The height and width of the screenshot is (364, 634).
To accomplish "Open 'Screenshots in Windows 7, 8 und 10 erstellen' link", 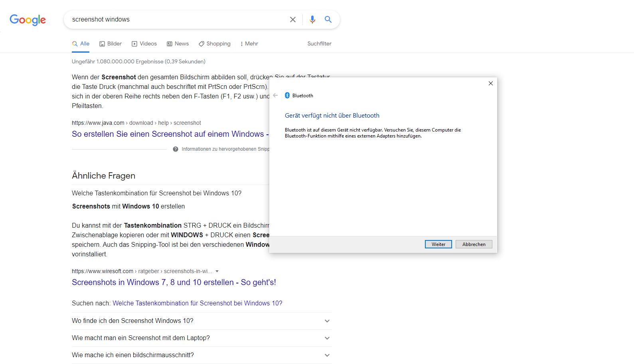I will [x=174, y=282].
